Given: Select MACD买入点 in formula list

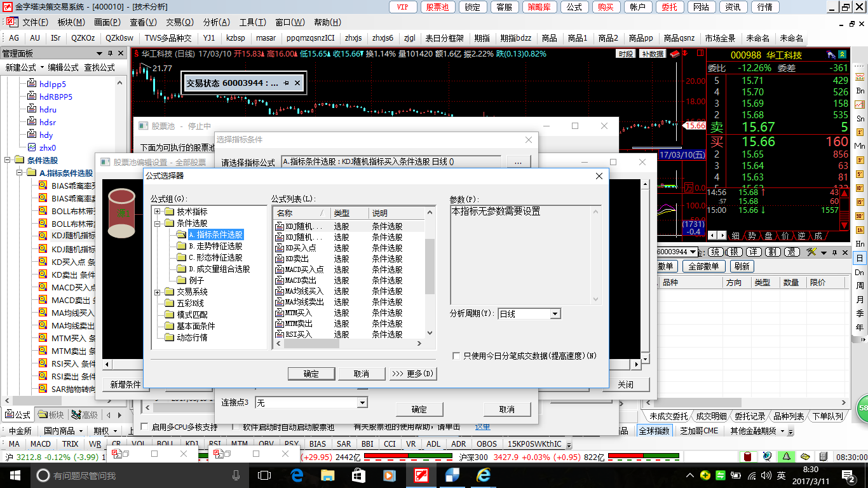Looking at the screenshot, I should (x=304, y=269).
